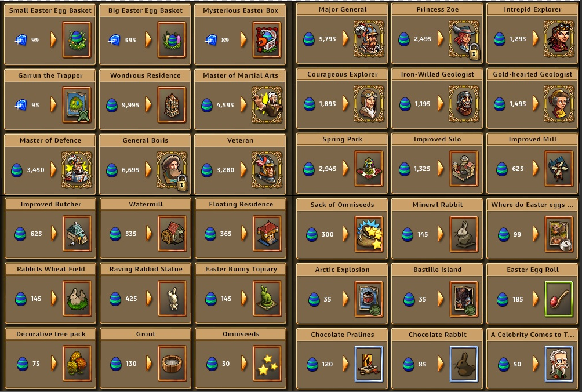Click the Small Easter Egg Basket item icon
This screenshot has width=582, height=392.
point(77,39)
